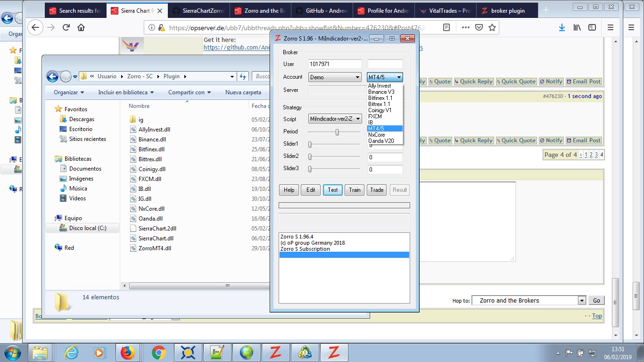
Task: Open a new Firefox tab
Action: [x=546, y=10]
